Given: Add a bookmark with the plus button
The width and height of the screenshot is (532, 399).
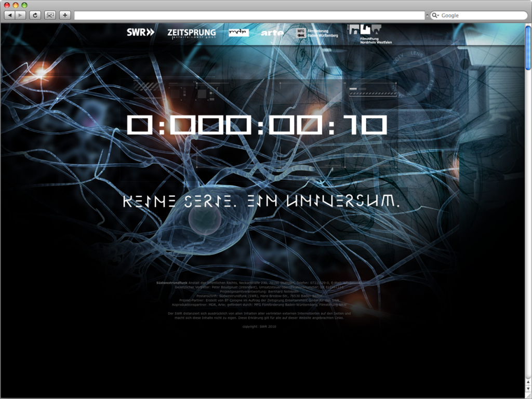Looking at the screenshot, I should coord(65,15).
